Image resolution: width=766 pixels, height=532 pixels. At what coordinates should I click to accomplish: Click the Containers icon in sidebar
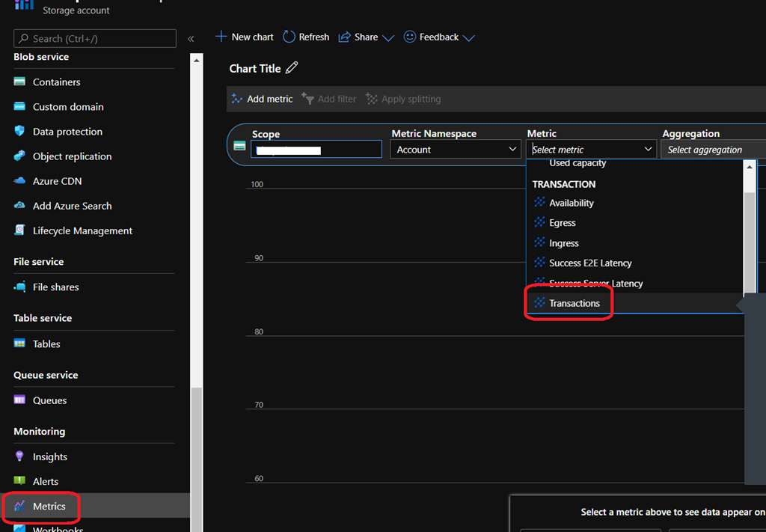pos(19,82)
